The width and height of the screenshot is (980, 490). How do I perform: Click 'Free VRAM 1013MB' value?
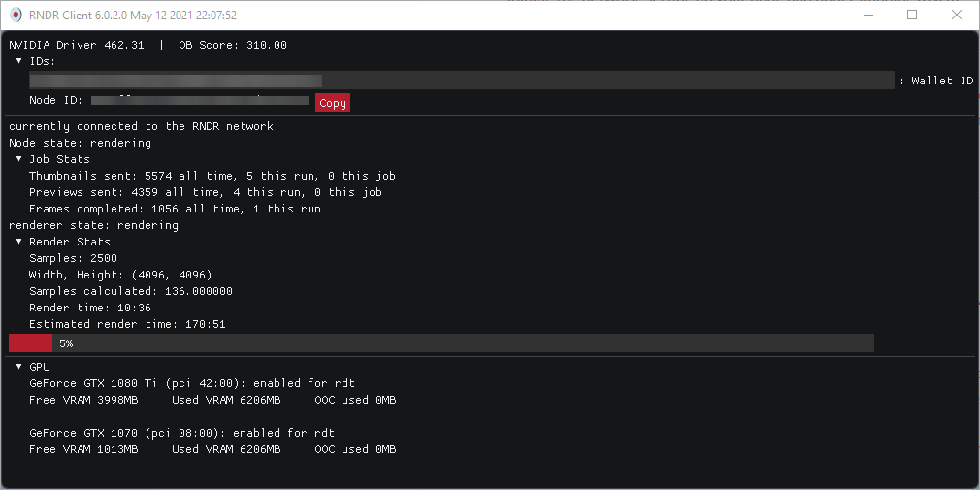point(83,449)
